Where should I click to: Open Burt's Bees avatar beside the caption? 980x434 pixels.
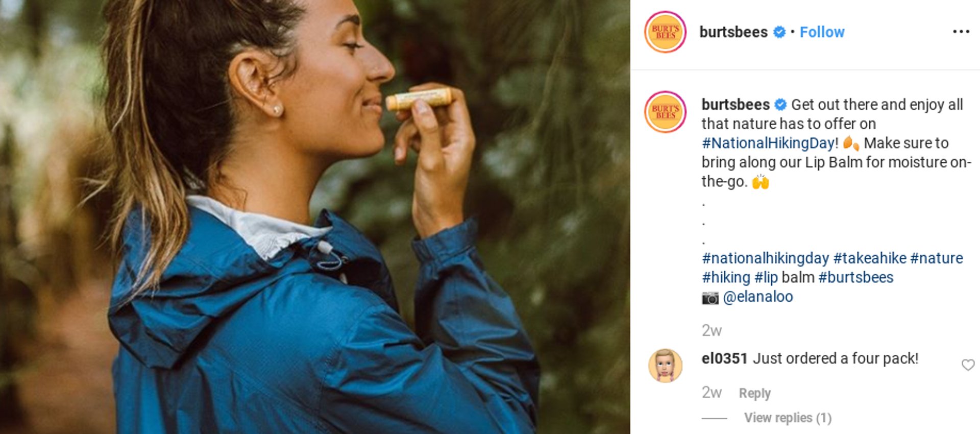click(x=665, y=112)
